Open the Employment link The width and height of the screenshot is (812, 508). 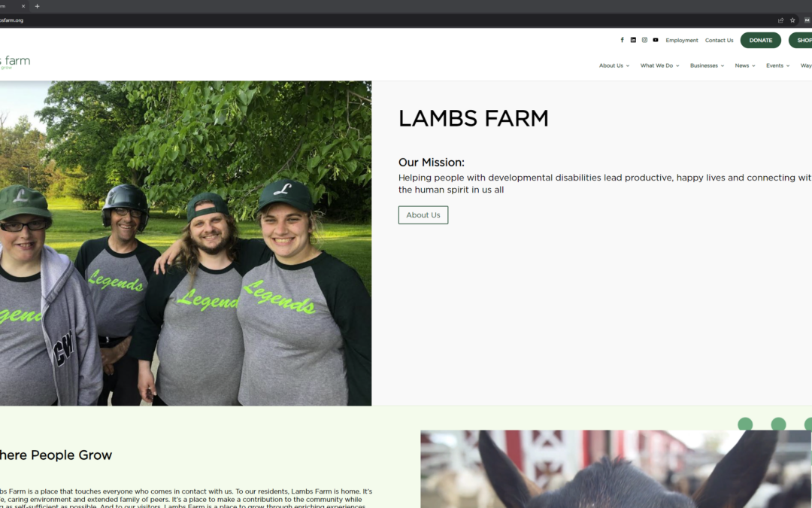click(x=681, y=40)
